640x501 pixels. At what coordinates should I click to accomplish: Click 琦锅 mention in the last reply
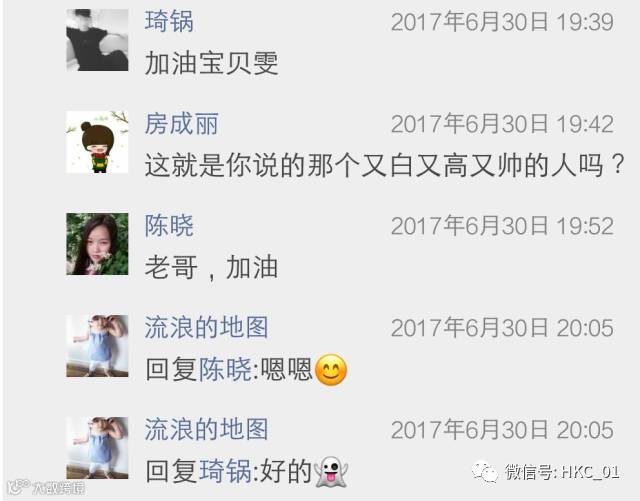225,471
